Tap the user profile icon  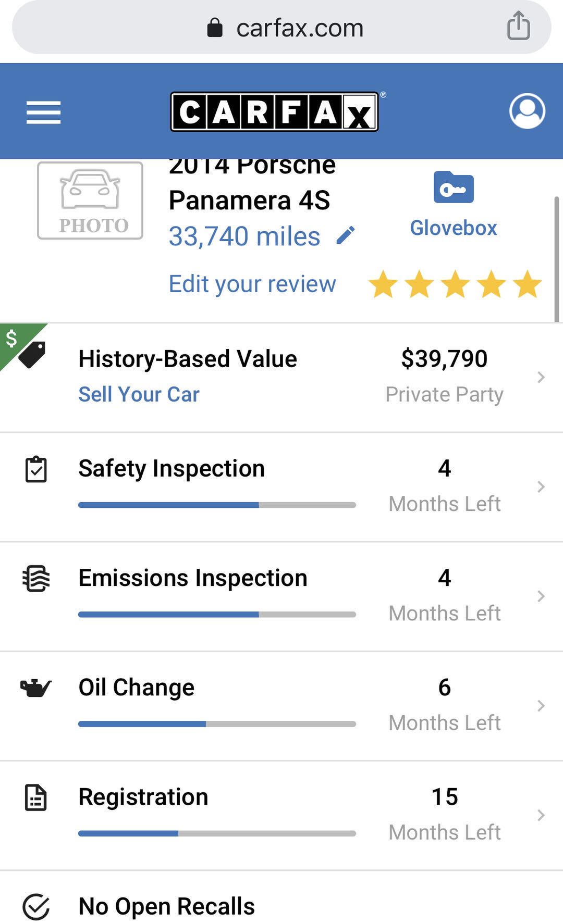click(527, 111)
